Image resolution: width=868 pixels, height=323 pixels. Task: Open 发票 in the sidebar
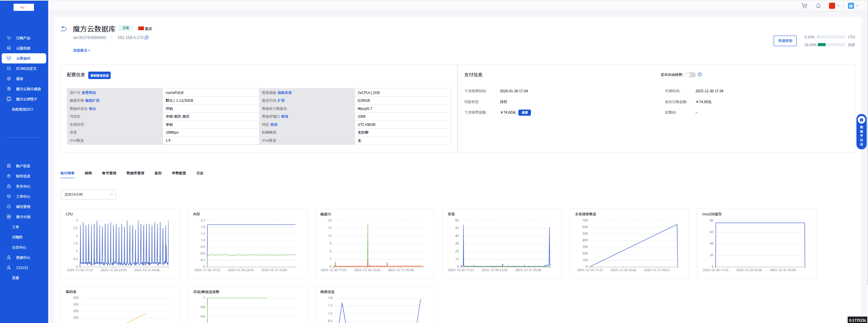point(16,278)
